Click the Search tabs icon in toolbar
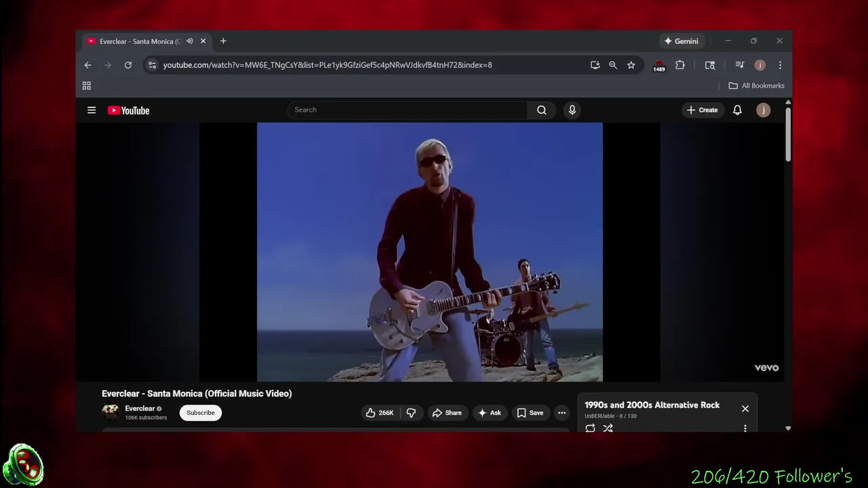Screen dimensions: 868x488 [710, 65]
